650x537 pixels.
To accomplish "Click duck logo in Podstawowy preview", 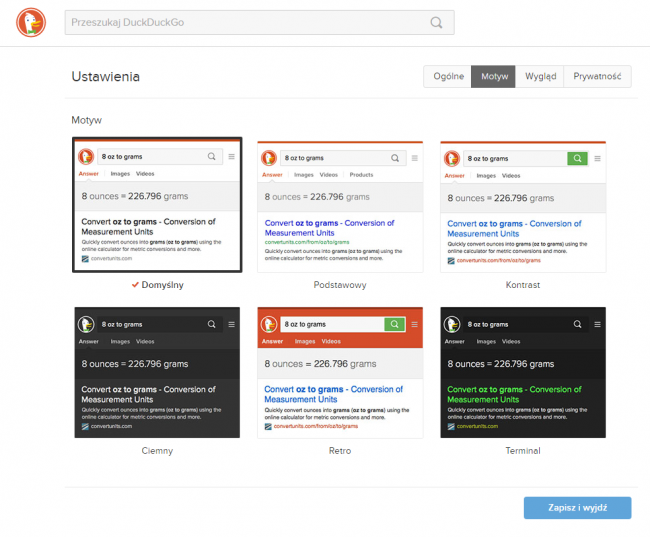I will [269, 158].
